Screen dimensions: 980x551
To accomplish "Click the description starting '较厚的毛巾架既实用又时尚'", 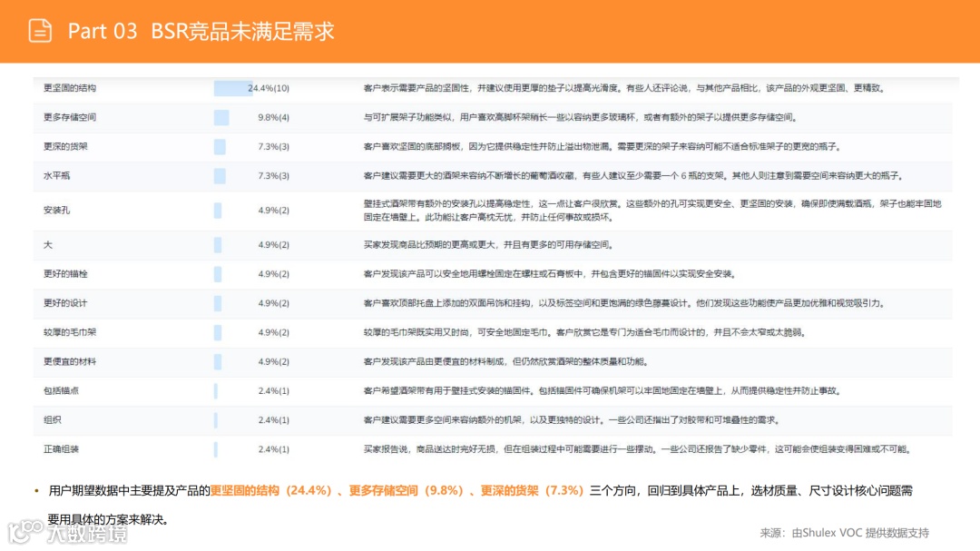I will 585,332.
